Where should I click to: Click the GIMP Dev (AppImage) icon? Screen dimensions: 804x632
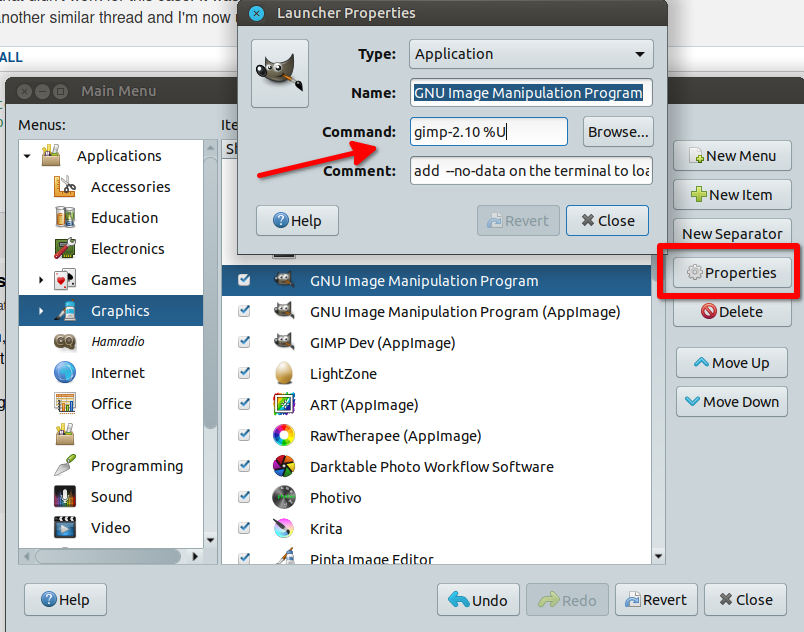pyautogui.click(x=284, y=342)
